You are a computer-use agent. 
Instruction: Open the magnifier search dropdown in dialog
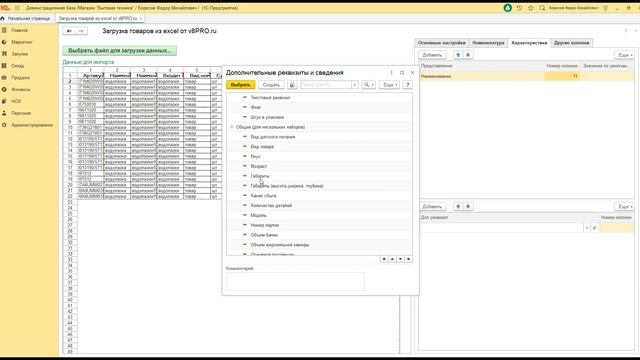tap(369, 85)
